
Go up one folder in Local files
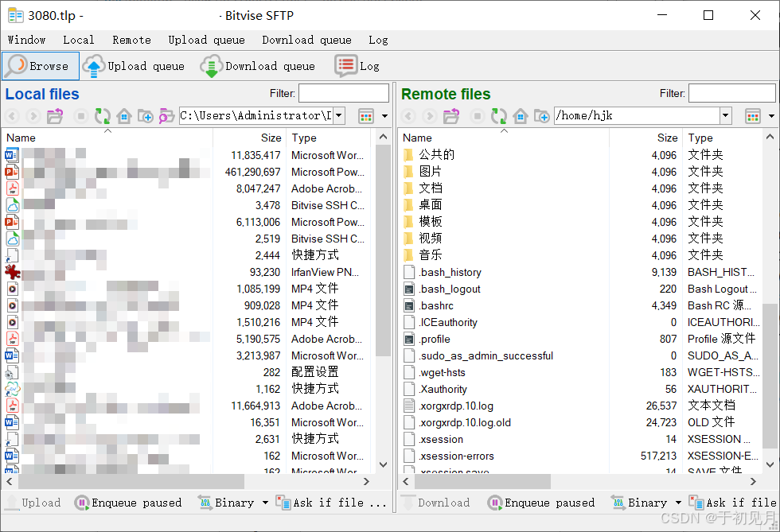coord(55,116)
